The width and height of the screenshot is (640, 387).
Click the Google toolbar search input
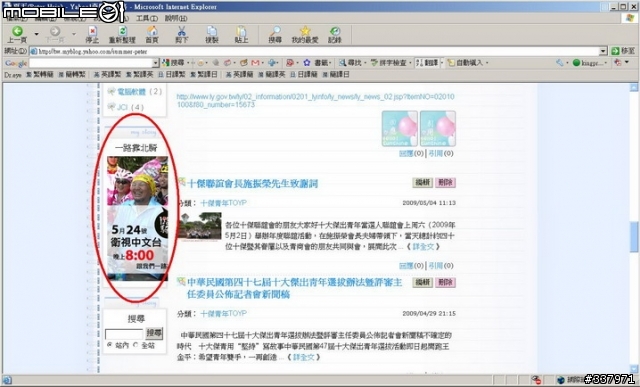point(91,63)
